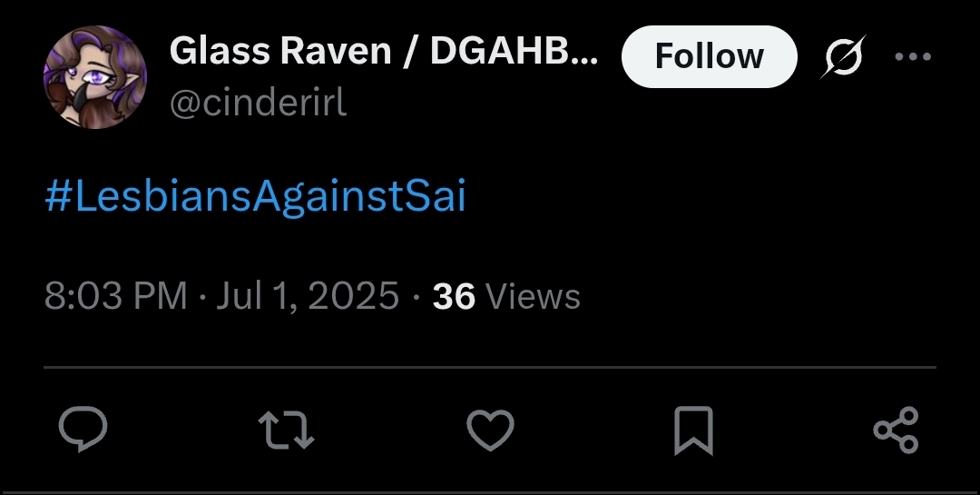
Task: Open share options using the share icon
Action: point(897,430)
